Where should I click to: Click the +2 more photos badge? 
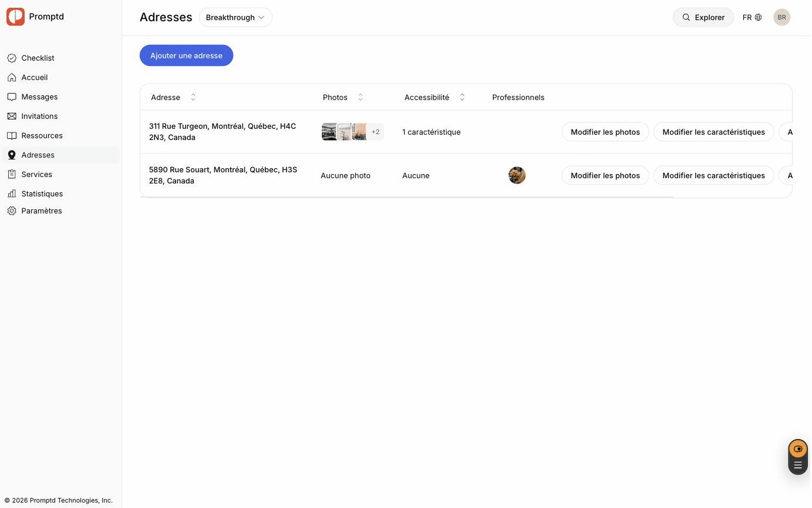pos(376,132)
